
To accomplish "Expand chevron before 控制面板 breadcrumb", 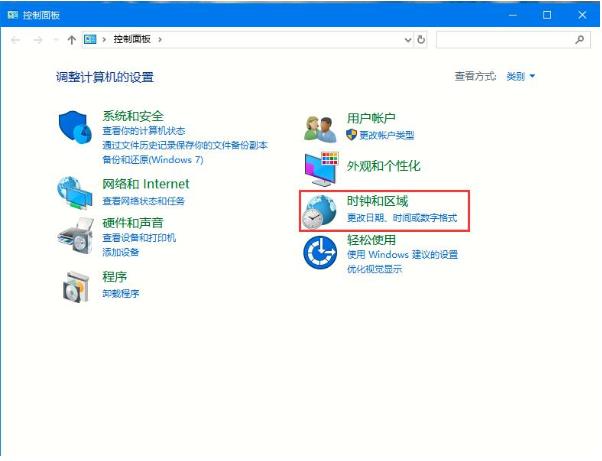I will 104,39.
